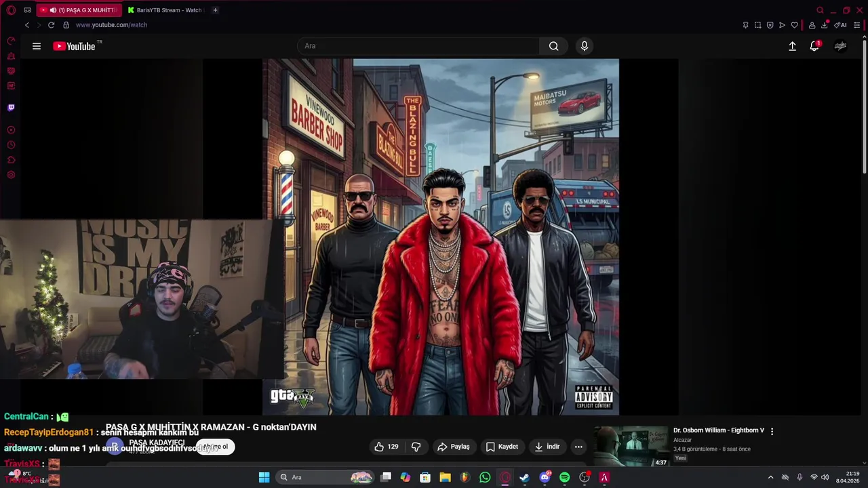
Task: Click the Alcazar channel name
Action: coord(682,440)
